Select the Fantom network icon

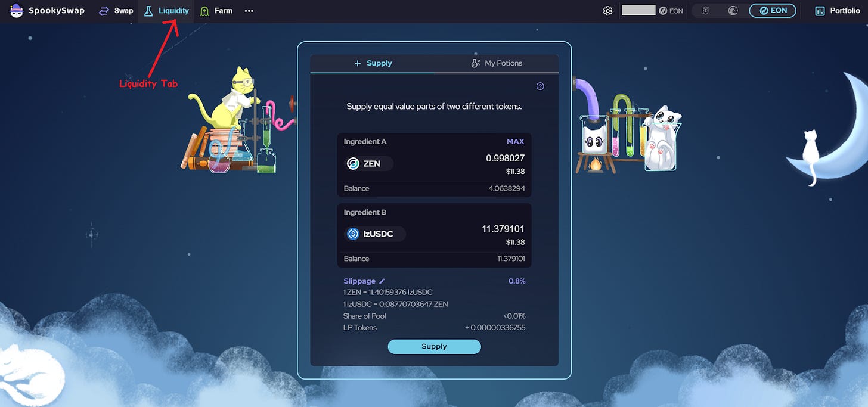[x=705, y=11]
